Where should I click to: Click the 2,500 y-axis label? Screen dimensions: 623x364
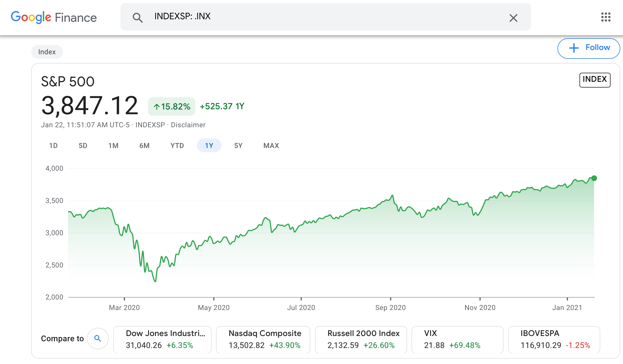tap(54, 265)
